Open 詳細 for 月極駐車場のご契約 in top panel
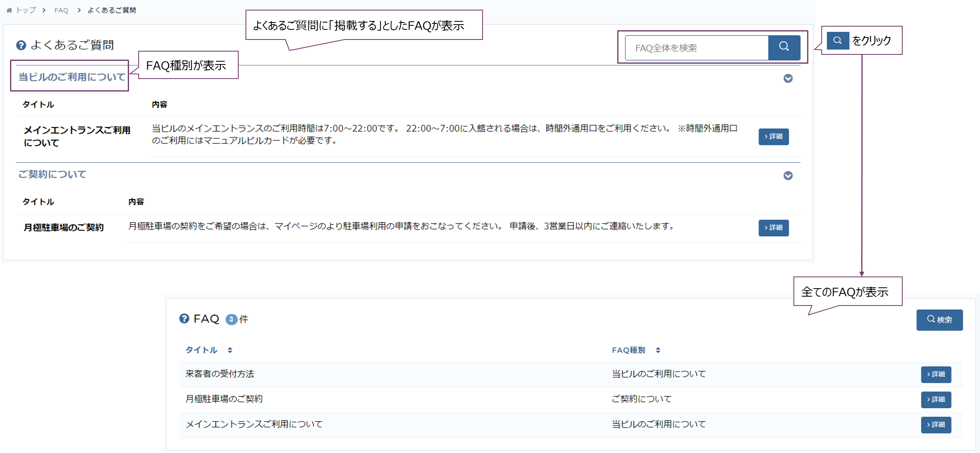The image size is (980, 453). [773, 228]
